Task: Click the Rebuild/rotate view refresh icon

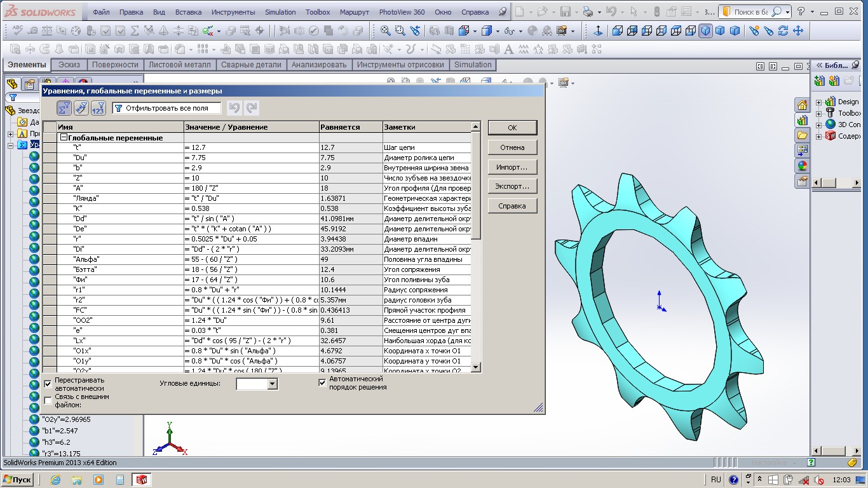Action: pos(783,30)
